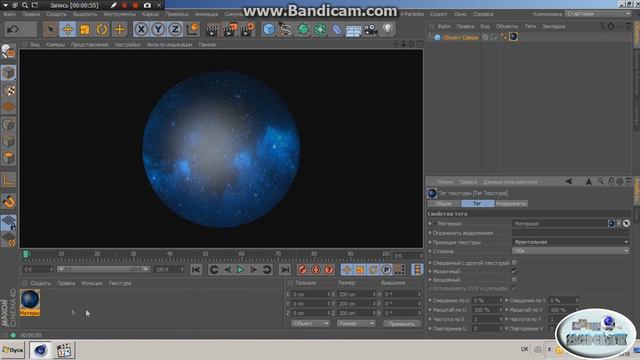Open the texture projection dropdown
Screen dimensions: 640x360
coord(571,242)
